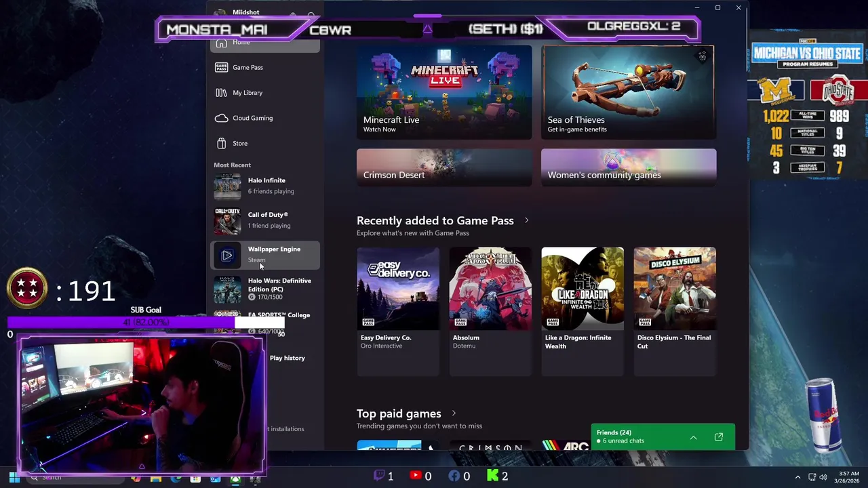Viewport: 868px width, 488px height.
Task: Open the Game Pass icon in sidebar
Action: tap(221, 67)
